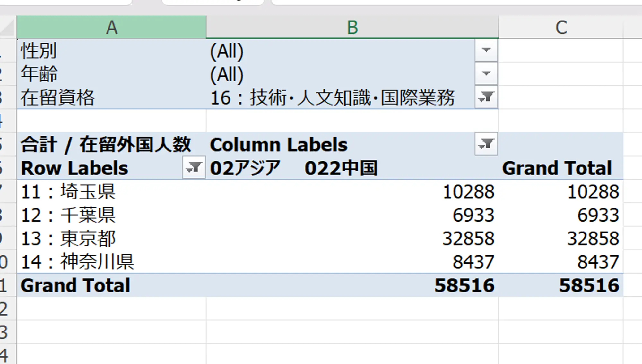Open the Row Labels filter dropdown

coord(194,167)
